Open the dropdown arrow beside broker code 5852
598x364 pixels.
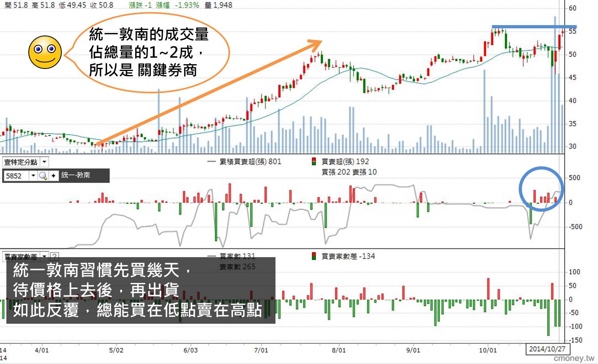point(33,176)
